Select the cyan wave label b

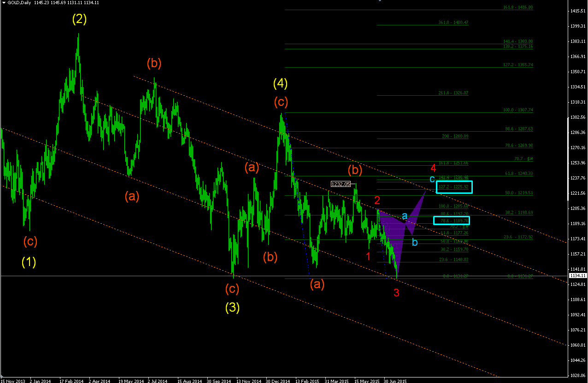[415, 241]
